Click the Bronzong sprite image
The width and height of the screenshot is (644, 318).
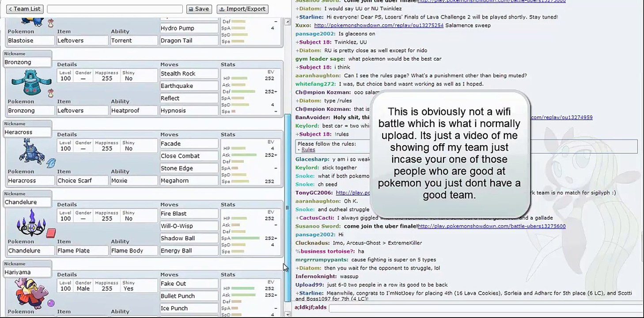click(x=31, y=83)
